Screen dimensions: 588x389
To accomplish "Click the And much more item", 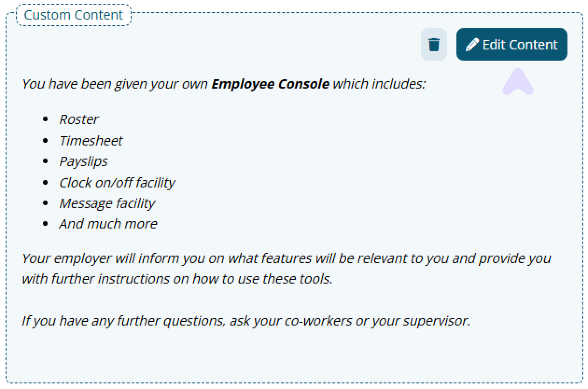I will tap(108, 224).
